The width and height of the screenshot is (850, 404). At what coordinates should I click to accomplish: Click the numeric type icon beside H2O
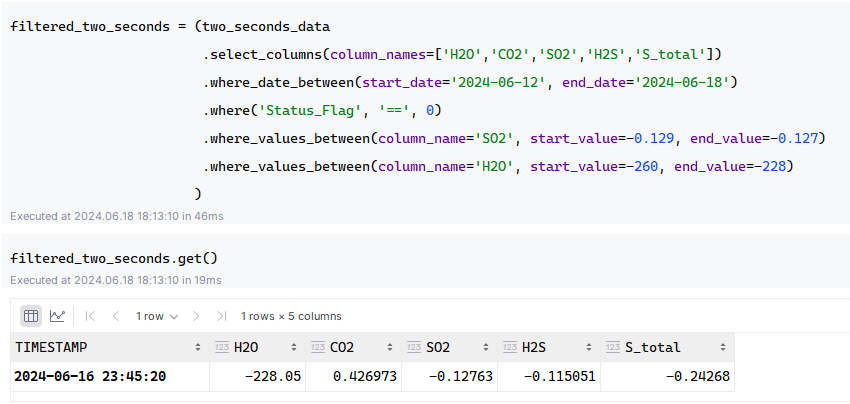point(222,348)
